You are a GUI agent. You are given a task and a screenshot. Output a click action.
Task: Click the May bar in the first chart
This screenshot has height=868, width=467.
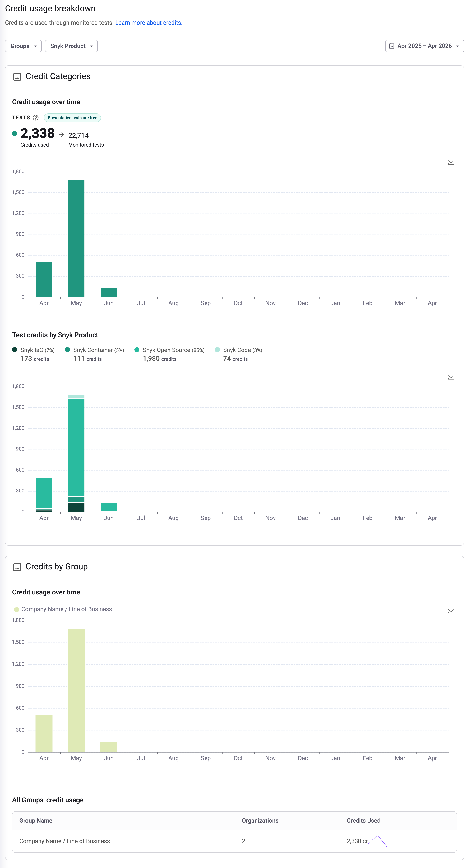tap(76, 238)
